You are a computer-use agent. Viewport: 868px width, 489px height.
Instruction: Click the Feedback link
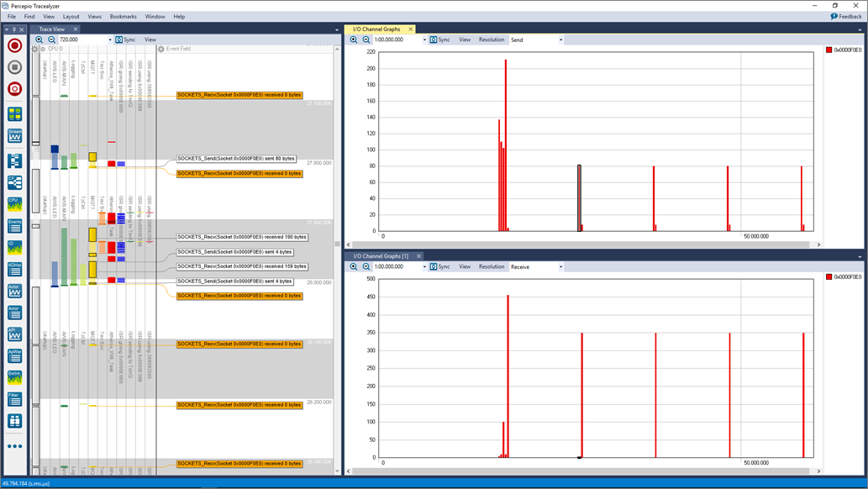click(846, 17)
